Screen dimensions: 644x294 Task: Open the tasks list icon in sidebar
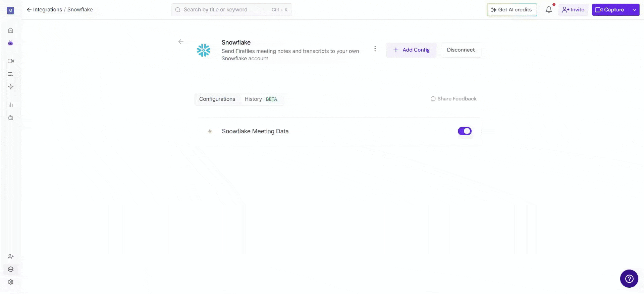pos(11,74)
